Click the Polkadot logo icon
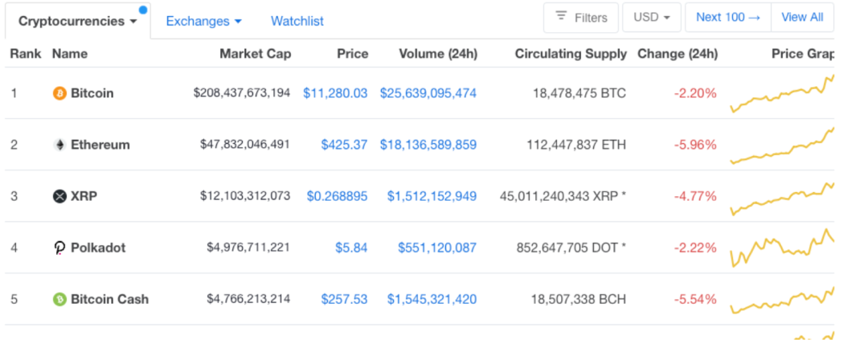 click(59, 248)
